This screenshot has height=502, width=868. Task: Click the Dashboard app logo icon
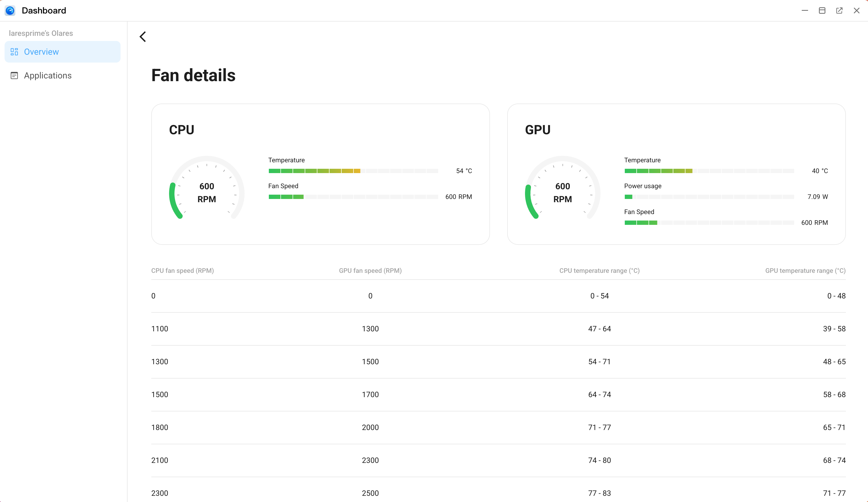click(x=10, y=10)
